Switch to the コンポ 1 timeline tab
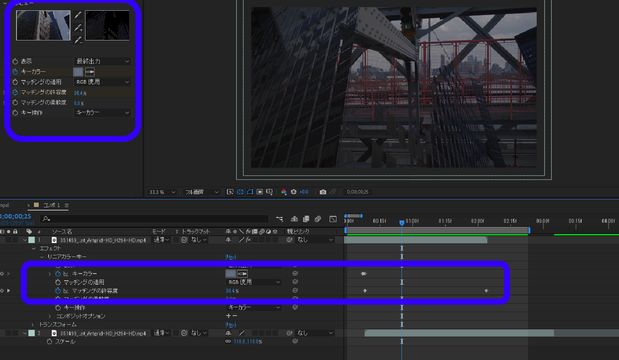The image size is (619, 360). (x=51, y=205)
